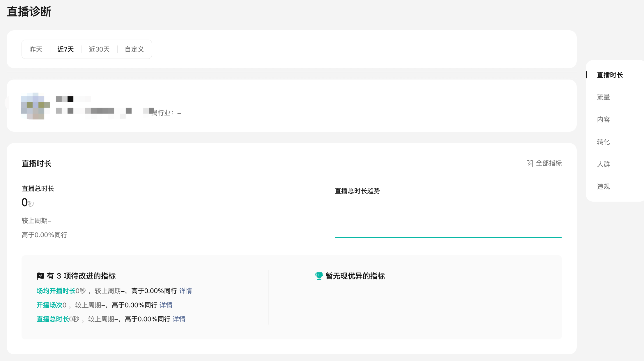Jump to 直播时长 in side navigation
Screen dimensions: 644x361
point(610,75)
